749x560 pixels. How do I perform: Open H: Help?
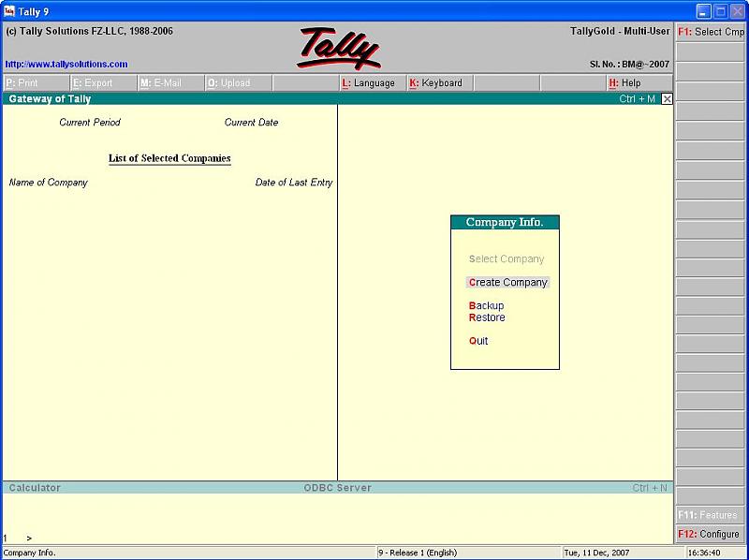point(639,82)
